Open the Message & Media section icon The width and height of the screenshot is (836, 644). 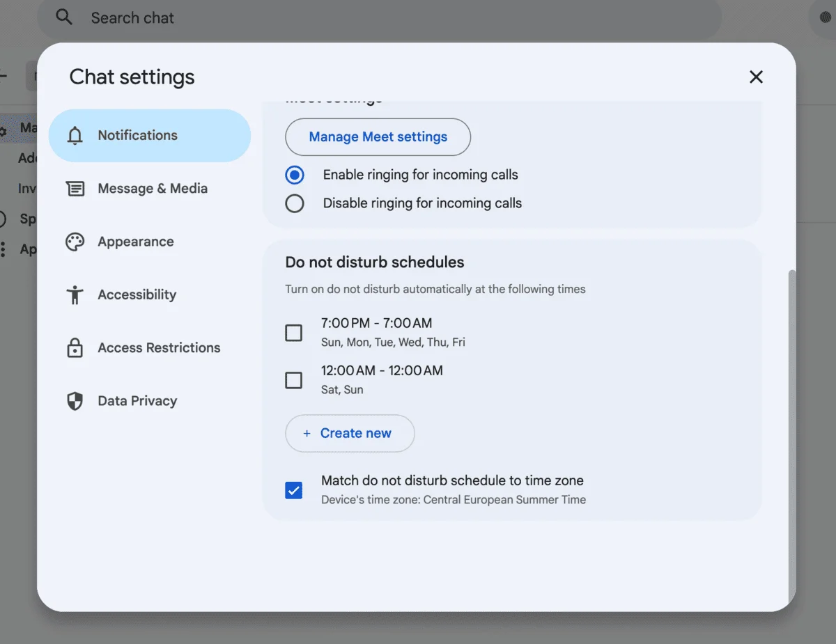pos(75,188)
